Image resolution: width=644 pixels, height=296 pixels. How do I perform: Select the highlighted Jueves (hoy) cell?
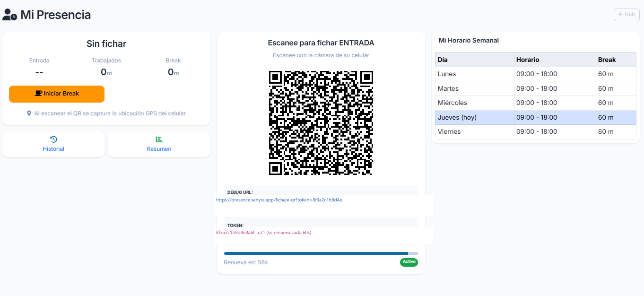click(x=475, y=117)
